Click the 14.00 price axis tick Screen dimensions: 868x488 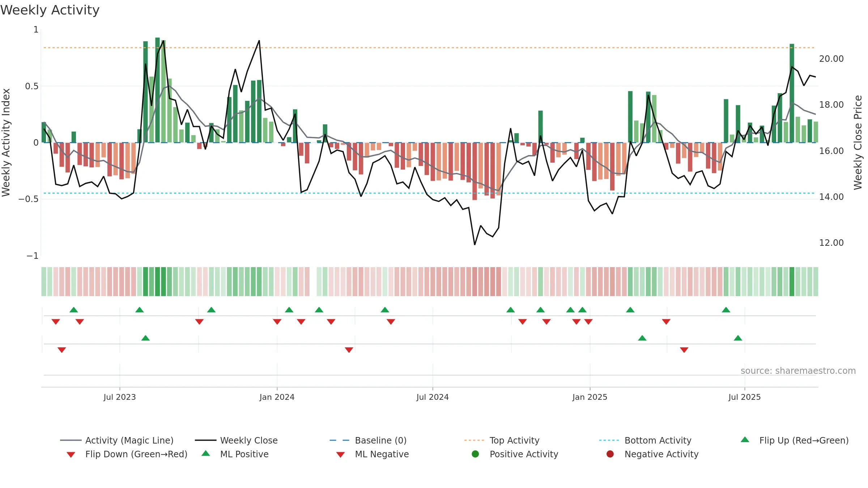831,197
